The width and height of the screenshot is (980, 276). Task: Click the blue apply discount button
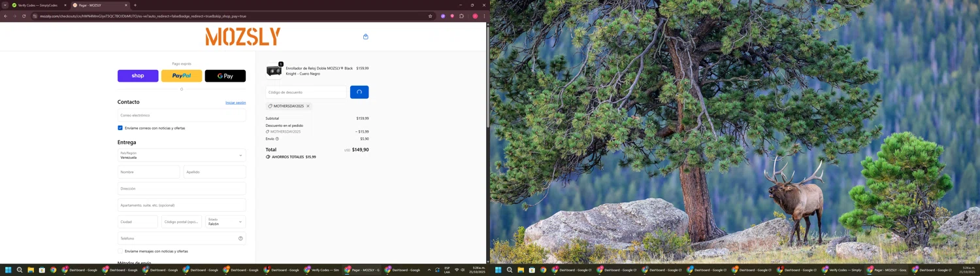pyautogui.click(x=359, y=92)
